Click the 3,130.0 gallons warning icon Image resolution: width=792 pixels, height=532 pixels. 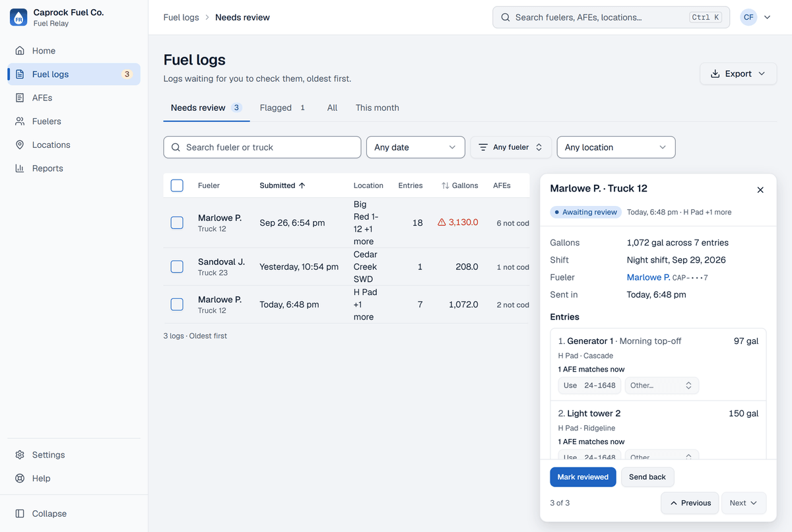coord(442,222)
